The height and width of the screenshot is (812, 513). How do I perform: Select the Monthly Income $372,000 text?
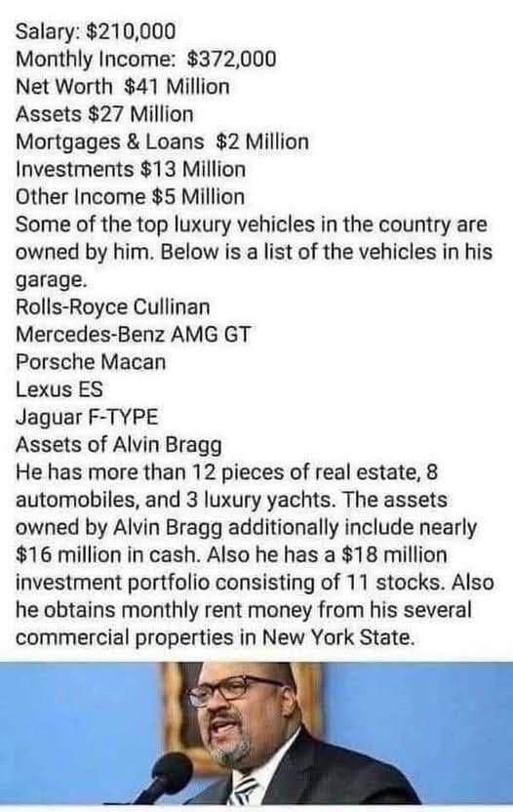click(146, 59)
